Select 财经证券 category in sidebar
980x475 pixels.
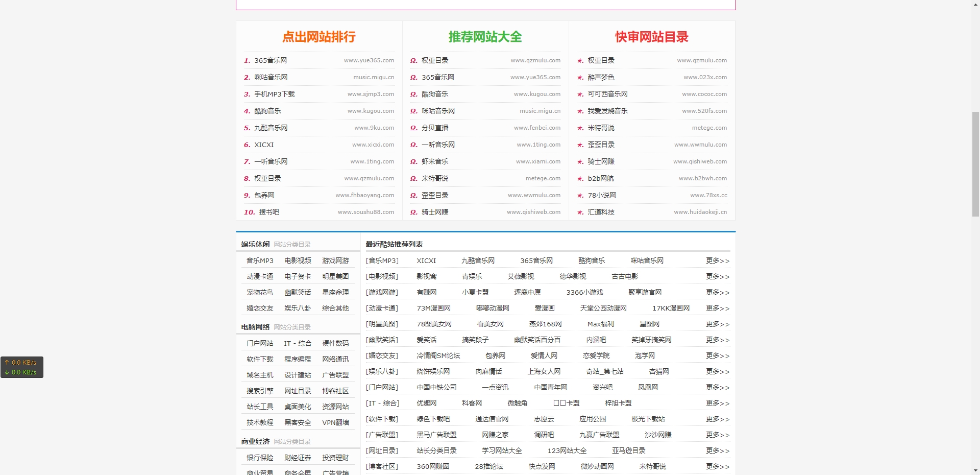point(298,458)
